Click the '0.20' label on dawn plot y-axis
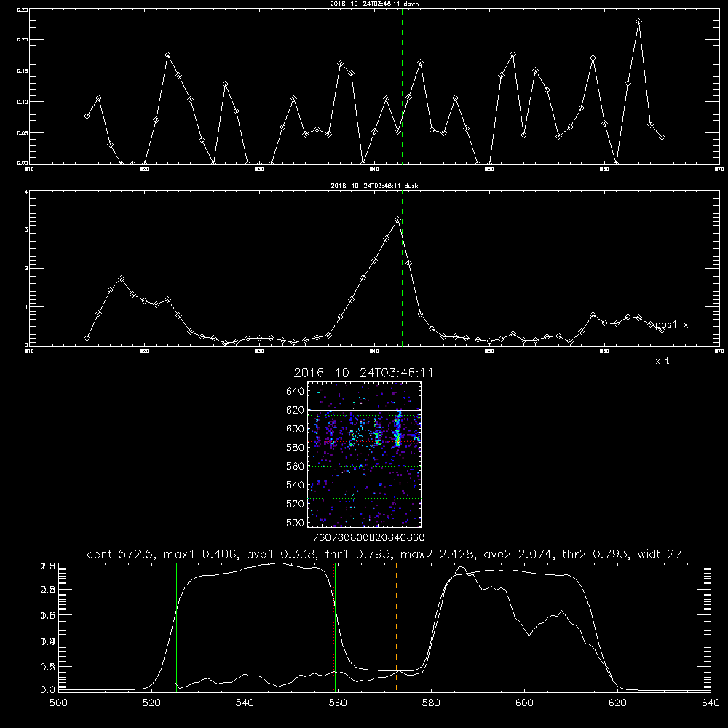The width and height of the screenshot is (728, 728). pyautogui.click(x=23, y=40)
